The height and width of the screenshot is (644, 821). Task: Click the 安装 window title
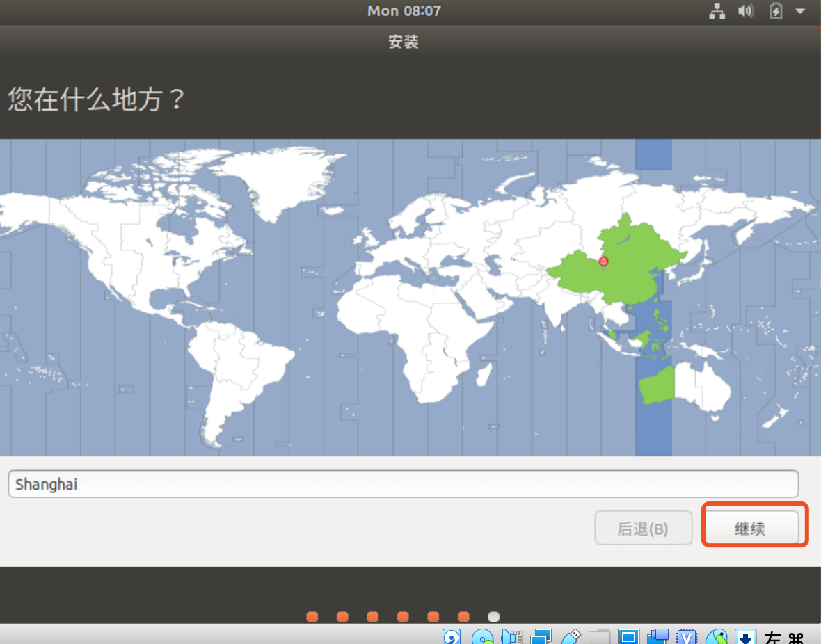coord(403,42)
